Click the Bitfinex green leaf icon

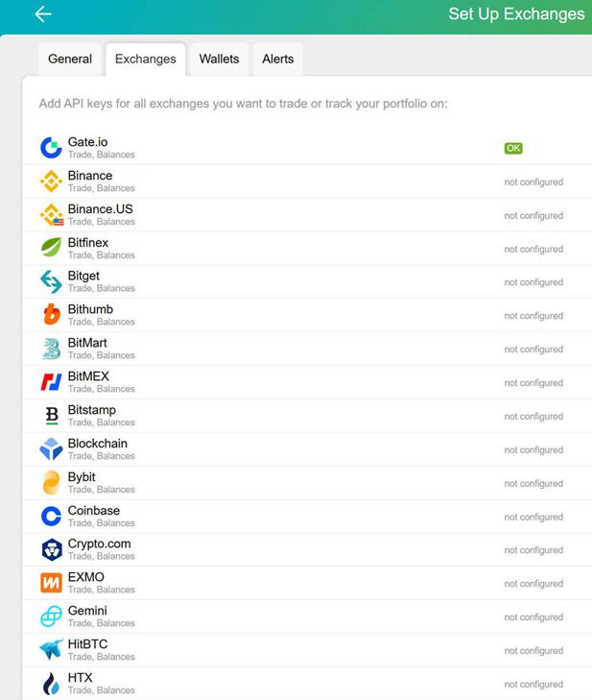(51, 248)
